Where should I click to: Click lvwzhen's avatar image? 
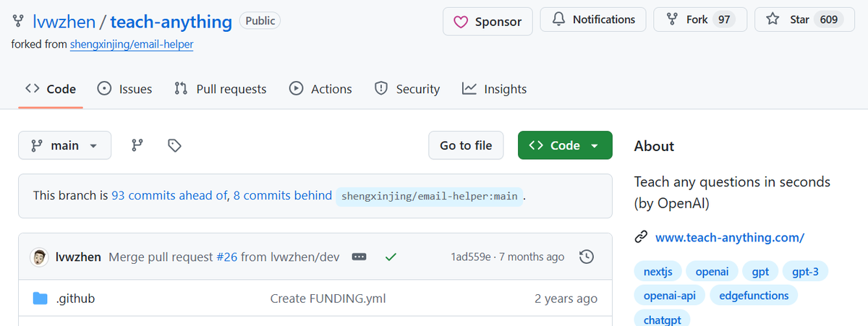pos(39,257)
